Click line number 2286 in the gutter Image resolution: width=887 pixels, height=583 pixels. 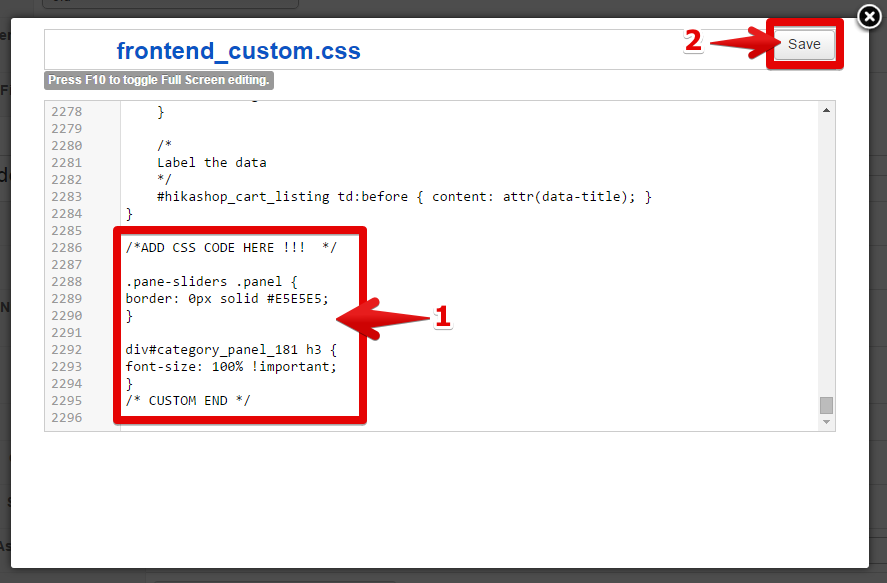pyautogui.click(x=67, y=248)
